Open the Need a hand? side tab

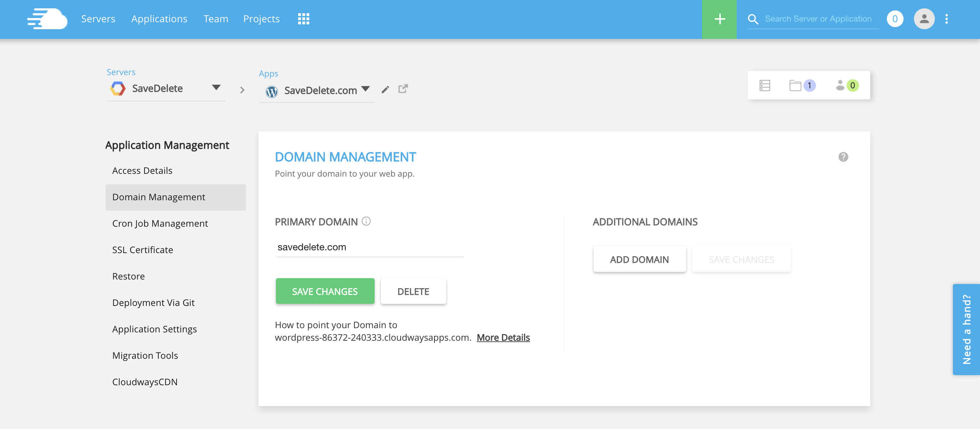click(x=966, y=329)
